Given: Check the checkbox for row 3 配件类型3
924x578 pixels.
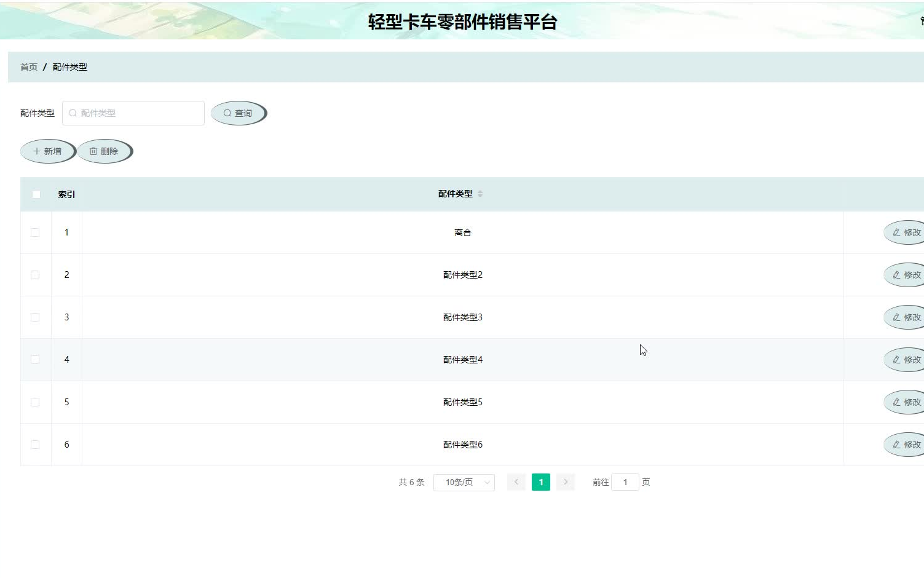Looking at the screenshot, I should 35,317.
